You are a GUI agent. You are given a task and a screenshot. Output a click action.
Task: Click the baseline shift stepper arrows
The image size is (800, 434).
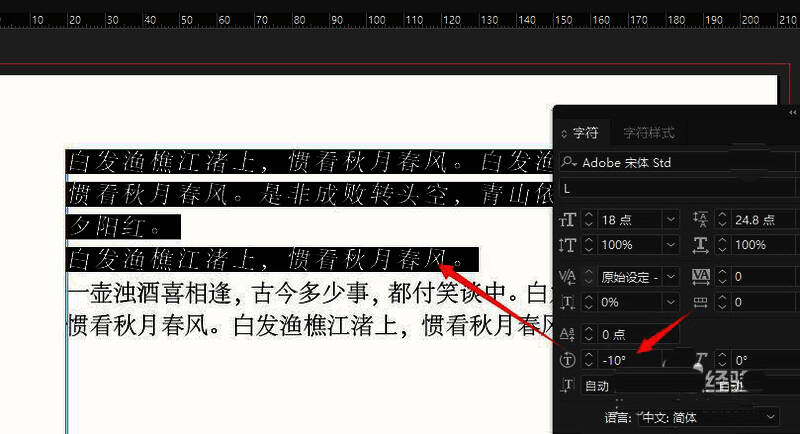click(588, 335)
